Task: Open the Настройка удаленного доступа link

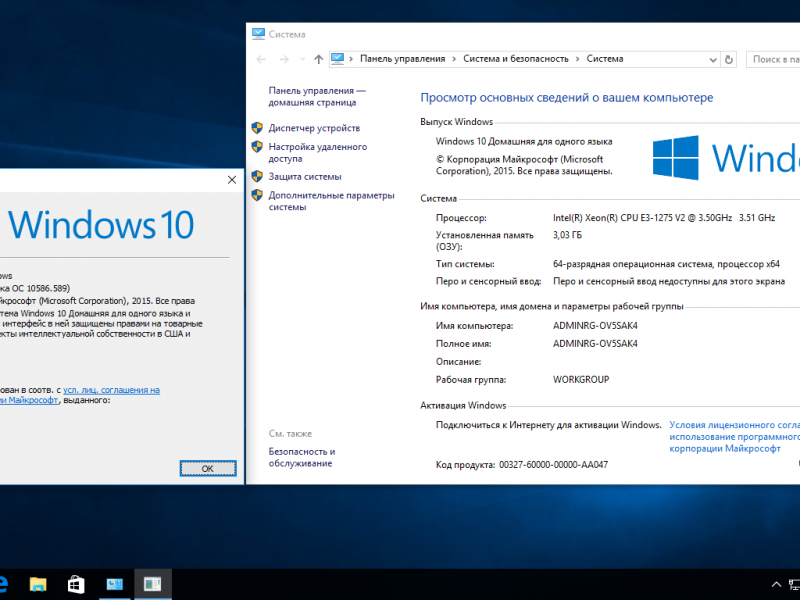Action: point(317,153)
